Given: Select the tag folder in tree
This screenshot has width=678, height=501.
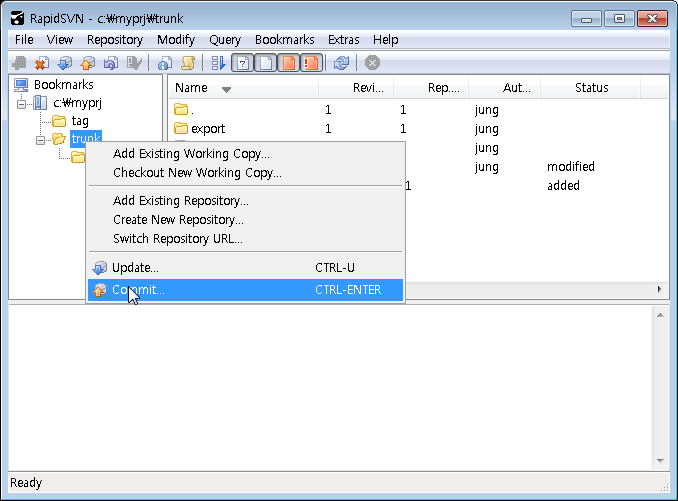Looking at the screenshot, I should pos(80,121).
